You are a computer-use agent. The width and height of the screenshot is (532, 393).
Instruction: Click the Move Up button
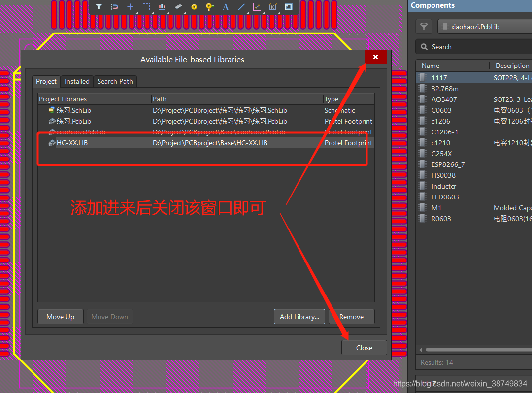[x=61, y=317]
